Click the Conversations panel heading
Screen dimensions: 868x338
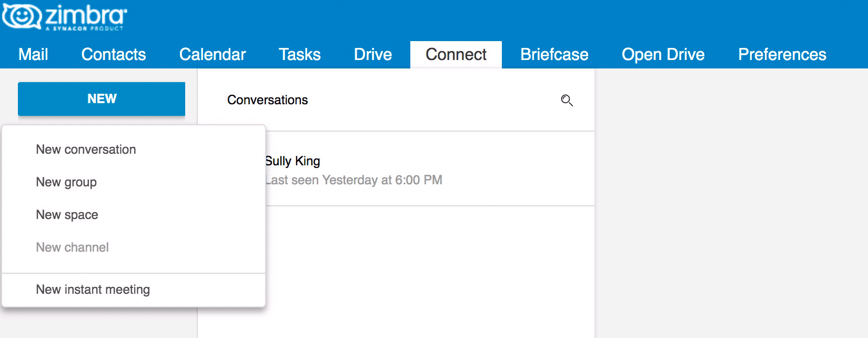point(268,100)
